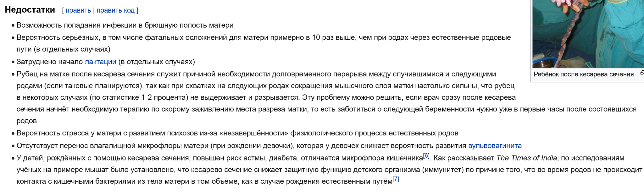This screenshot has height=196, width=644.
Task: Open the 'править код' source edit link
Action: [115, 10]
